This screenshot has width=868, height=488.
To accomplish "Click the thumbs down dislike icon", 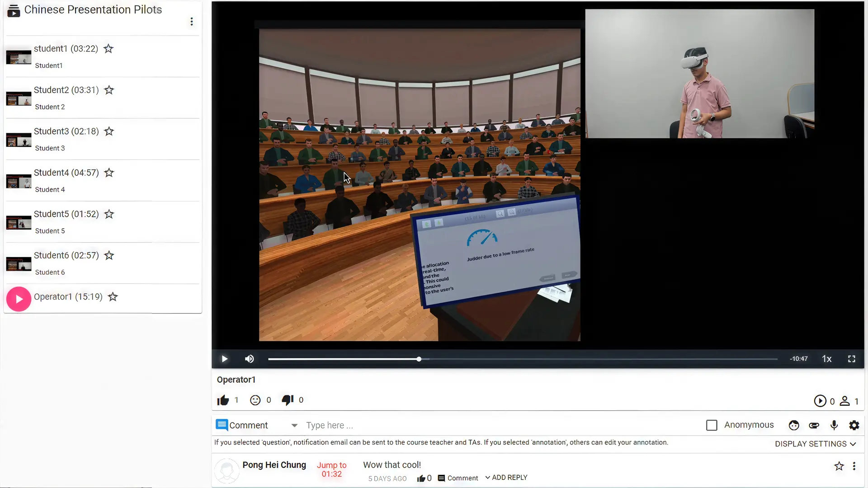I will (x=288, y=400).
